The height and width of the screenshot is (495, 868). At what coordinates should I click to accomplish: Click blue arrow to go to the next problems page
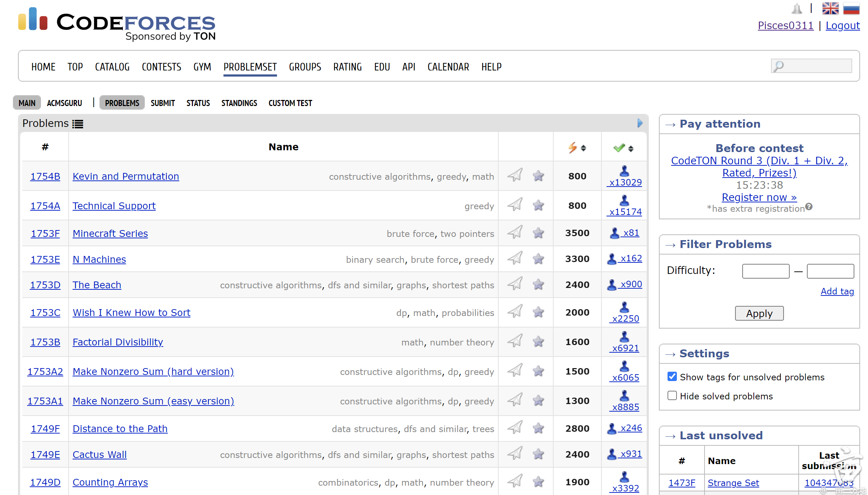640,123
